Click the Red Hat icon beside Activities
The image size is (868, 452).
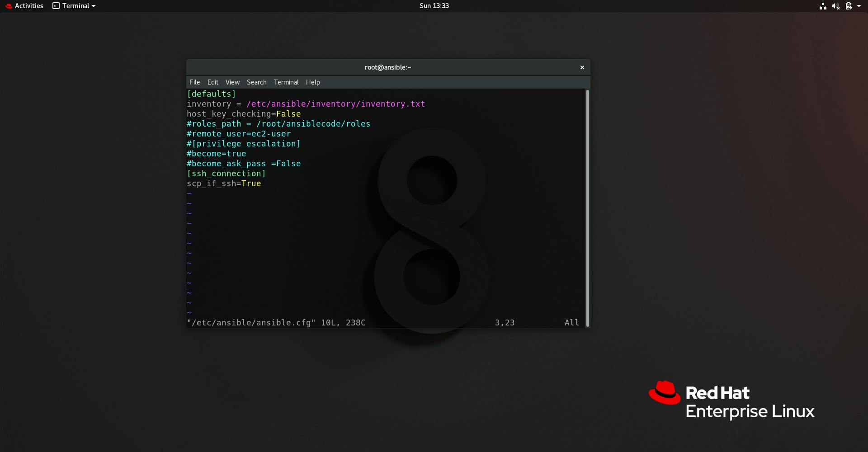click(x=9, y=6)
